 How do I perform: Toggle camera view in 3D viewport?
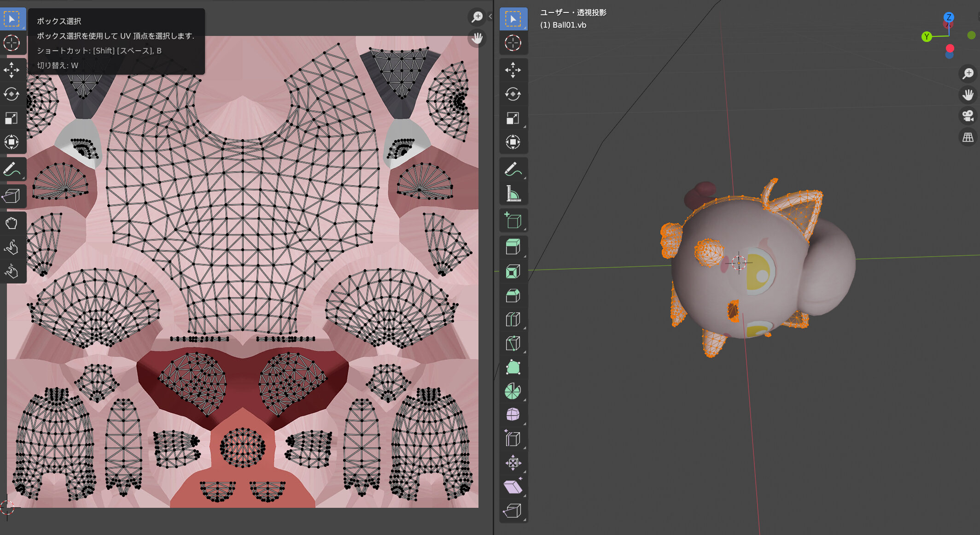coord(968,116)
